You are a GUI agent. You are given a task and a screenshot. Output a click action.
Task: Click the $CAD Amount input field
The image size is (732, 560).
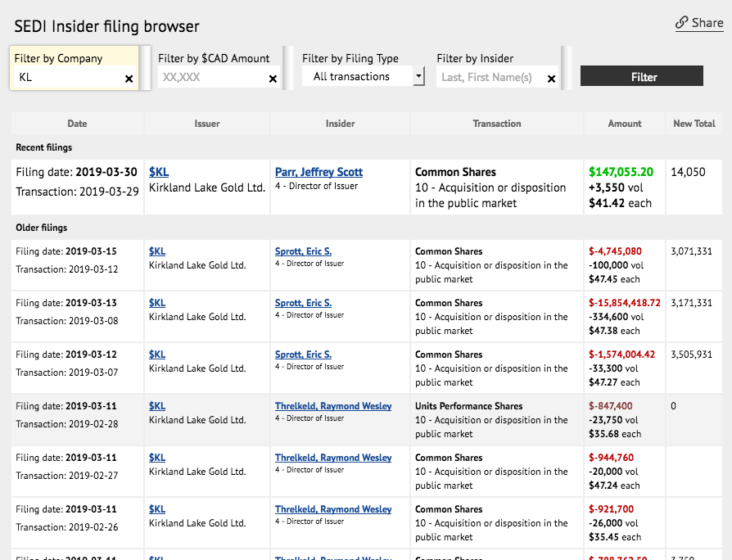point(211,78)
